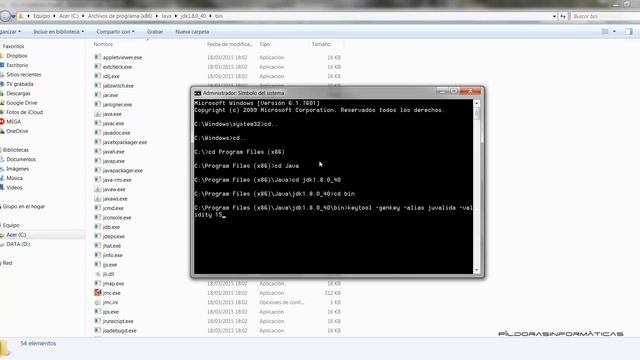Select Acer (C:) drive in sidebar

[16, 235]
